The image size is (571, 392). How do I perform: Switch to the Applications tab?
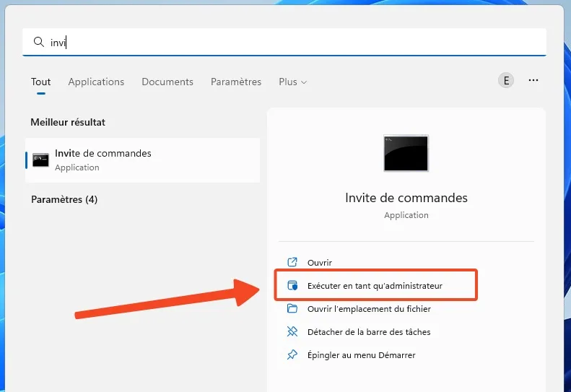[x=96, y=82]
